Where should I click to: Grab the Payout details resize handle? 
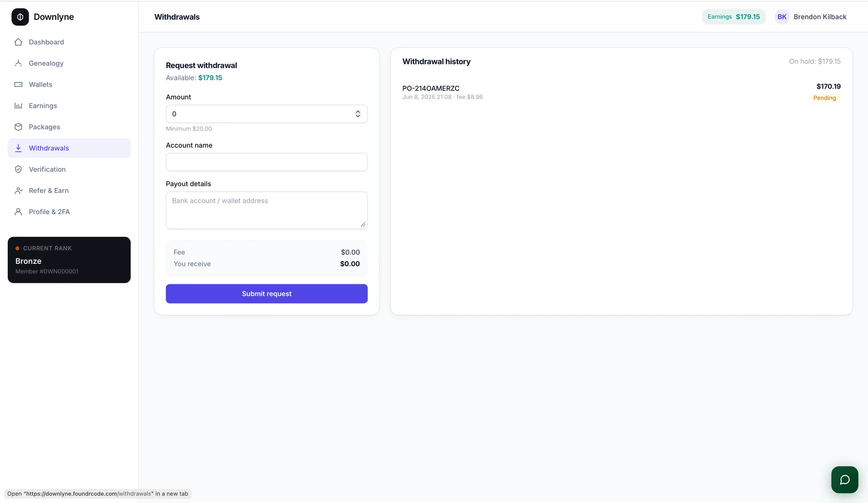tap(363, 225)
